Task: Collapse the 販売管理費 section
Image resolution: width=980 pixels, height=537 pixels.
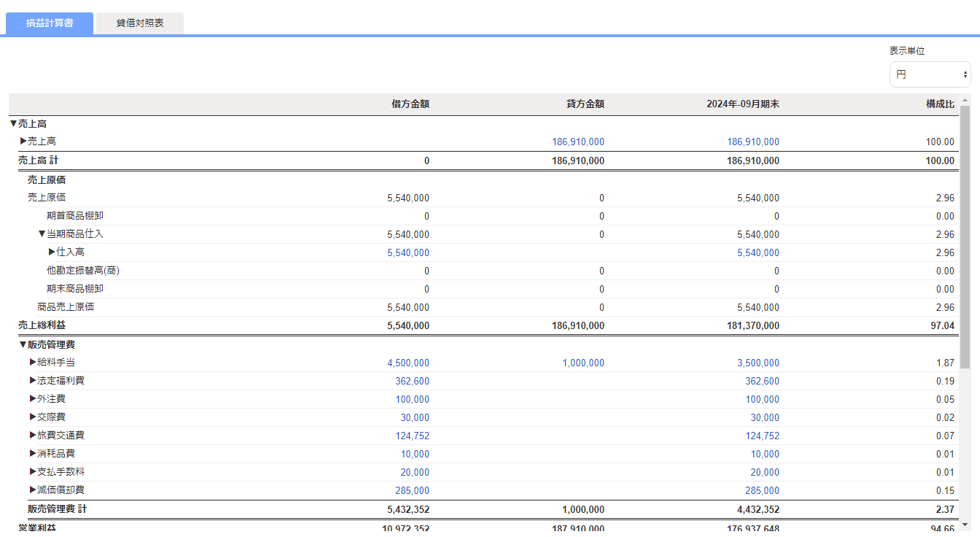Action: 23,344
